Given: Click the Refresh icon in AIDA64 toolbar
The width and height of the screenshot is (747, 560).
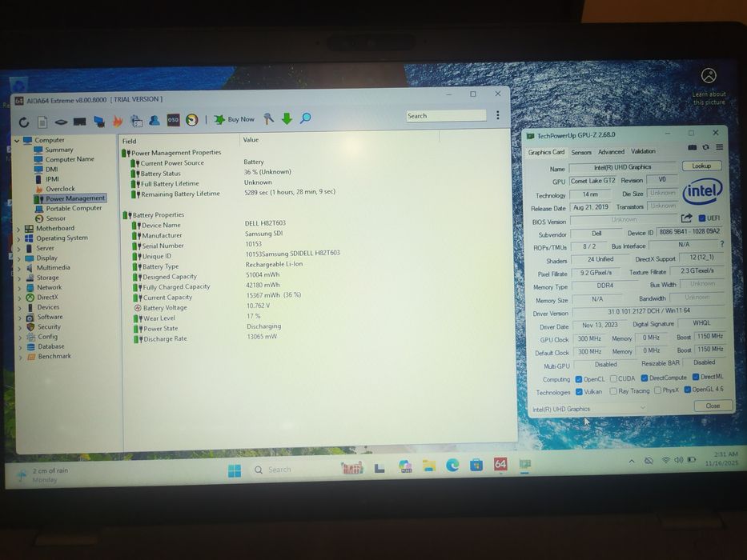Looking at the screenshot, I should [24, 122].
